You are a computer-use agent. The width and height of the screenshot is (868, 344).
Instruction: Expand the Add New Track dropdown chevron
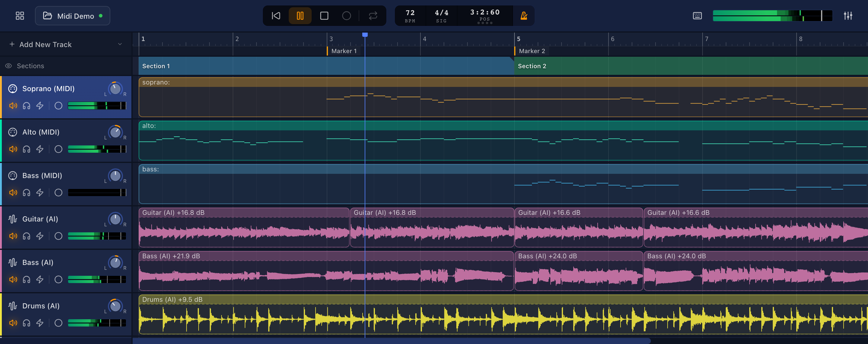120,44
